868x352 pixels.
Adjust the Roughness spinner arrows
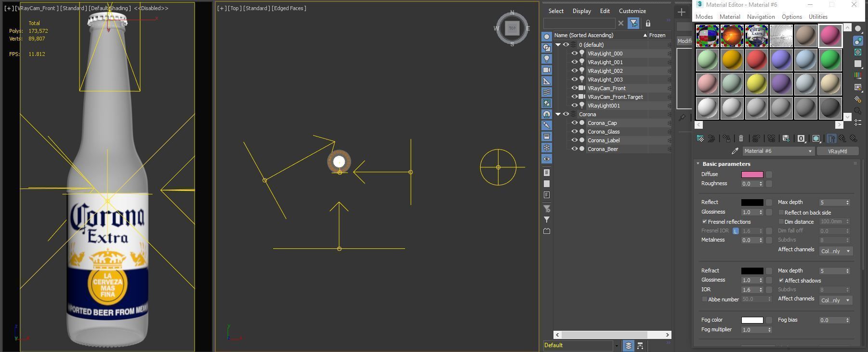761,184
